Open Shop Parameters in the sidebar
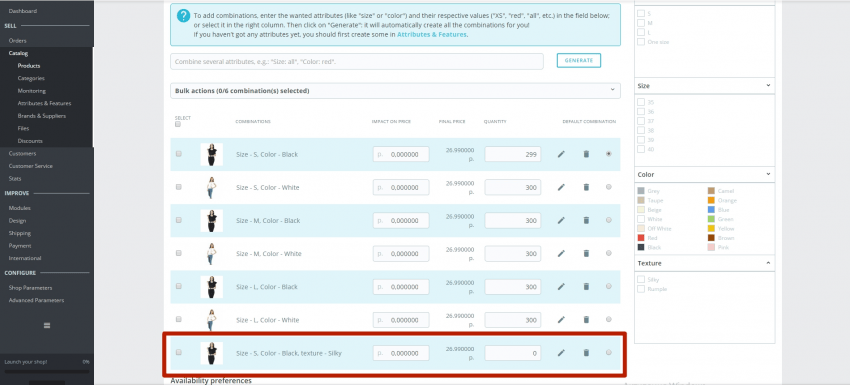 click(x=30, y=288)
